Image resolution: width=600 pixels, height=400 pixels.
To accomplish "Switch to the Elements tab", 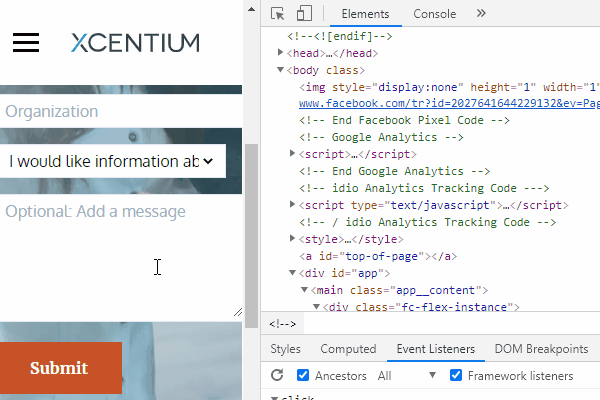I will (365, 14).
